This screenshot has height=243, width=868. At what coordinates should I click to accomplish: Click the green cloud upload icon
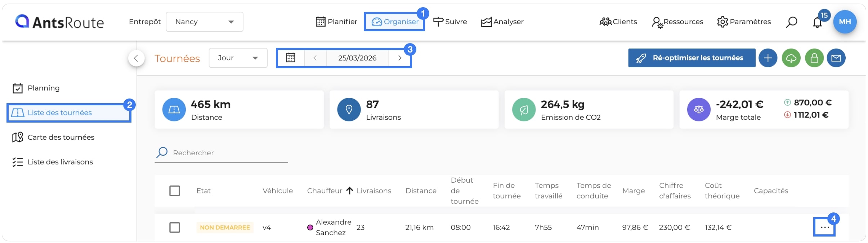coord(791,58)
